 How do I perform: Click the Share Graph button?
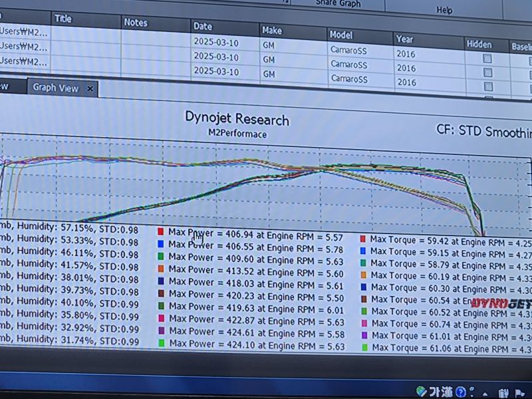coord(338,4)
